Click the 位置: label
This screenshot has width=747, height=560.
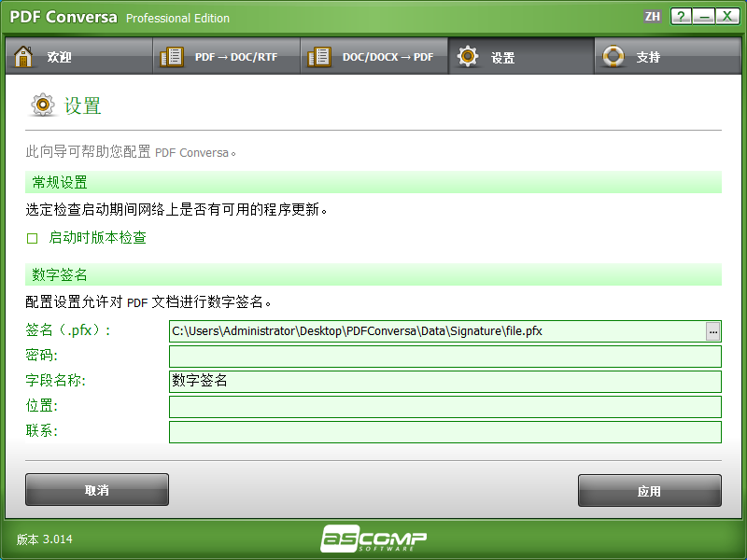(x=41, y=406)
